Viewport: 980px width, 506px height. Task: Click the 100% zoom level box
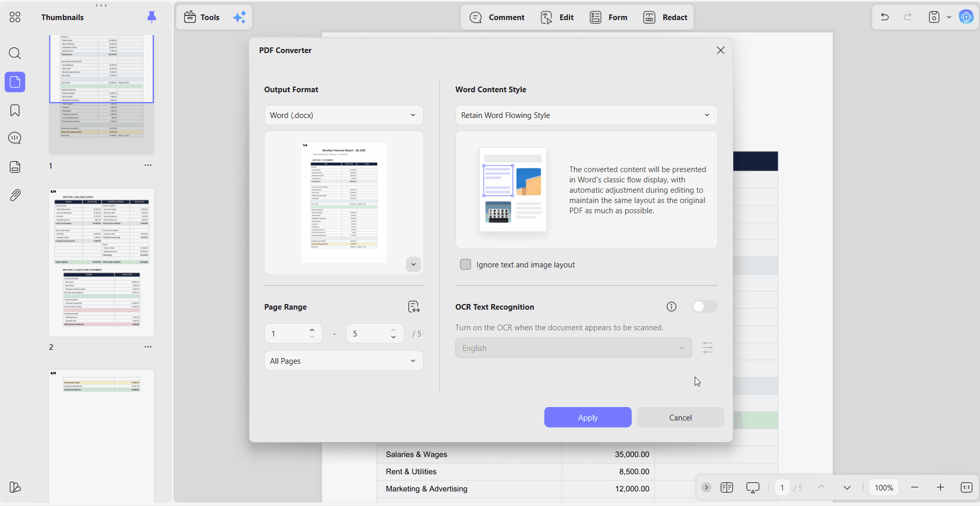point(884,487)
